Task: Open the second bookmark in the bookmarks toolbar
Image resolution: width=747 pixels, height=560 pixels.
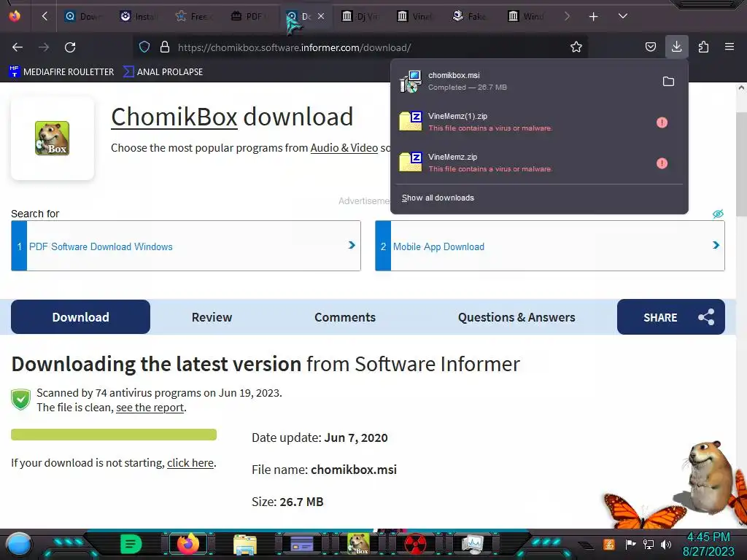Action: 163,72
